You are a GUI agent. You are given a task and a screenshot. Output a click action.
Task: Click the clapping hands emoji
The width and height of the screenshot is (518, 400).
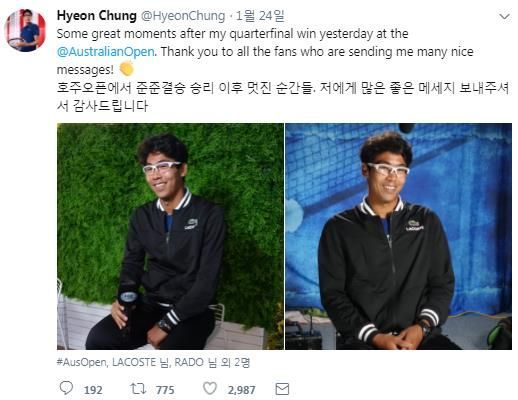(x=127, y=69)
